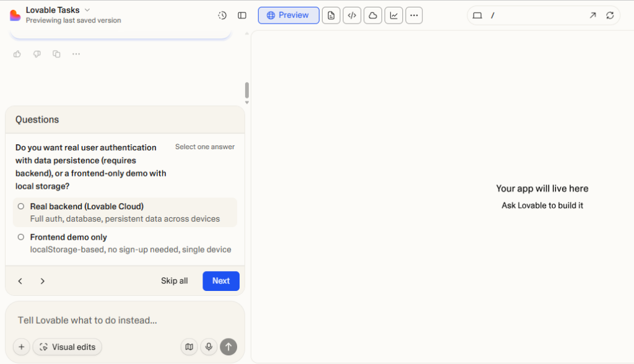The height and width of the screenshot is (364, 634).
Task: Switch to Preview mode
Action: point(288,15)
